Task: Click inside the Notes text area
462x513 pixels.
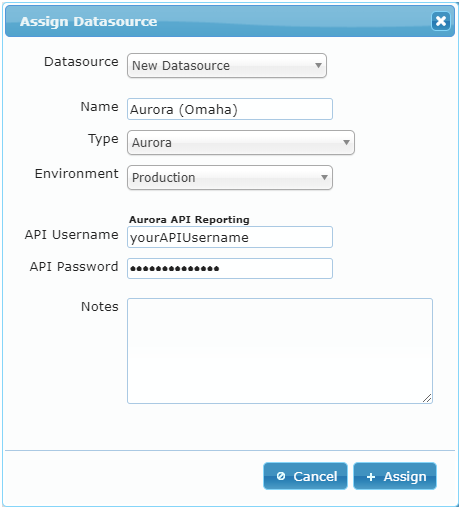Action: 280,351
